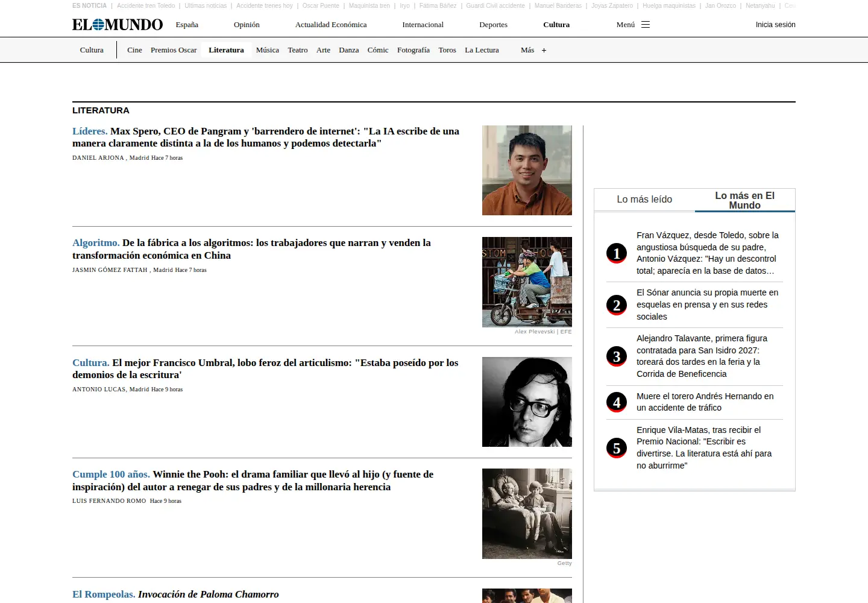The height and width of the screenshot is (603, 868).
Task: Click the Max Spero portrait thumbnail
Action: pos(527,170)
